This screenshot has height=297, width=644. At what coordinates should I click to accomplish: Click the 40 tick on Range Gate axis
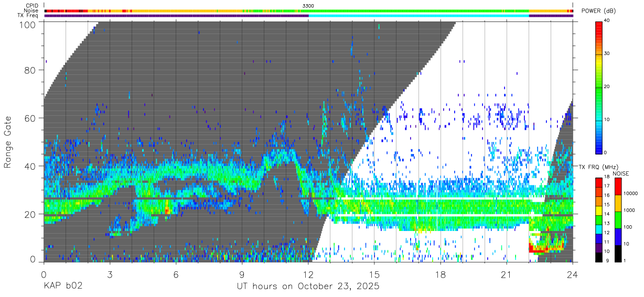point(30,166)
